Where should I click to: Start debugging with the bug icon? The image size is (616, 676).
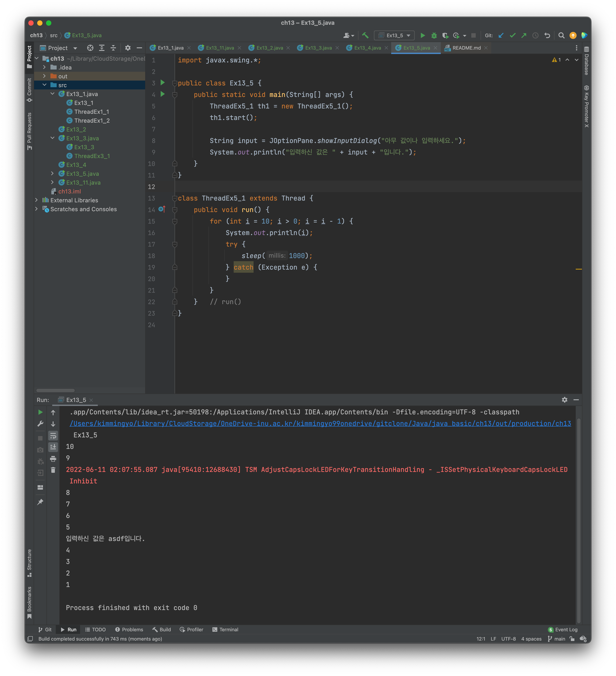pos(434,35)
